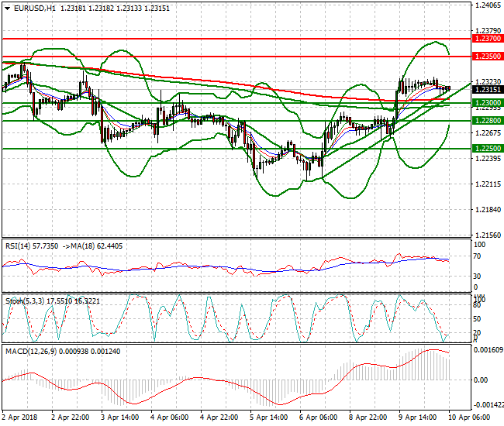Click the 5 Apr 14:00 time label
This screenshot has height=426, width=504.
[x=268, y=417]
